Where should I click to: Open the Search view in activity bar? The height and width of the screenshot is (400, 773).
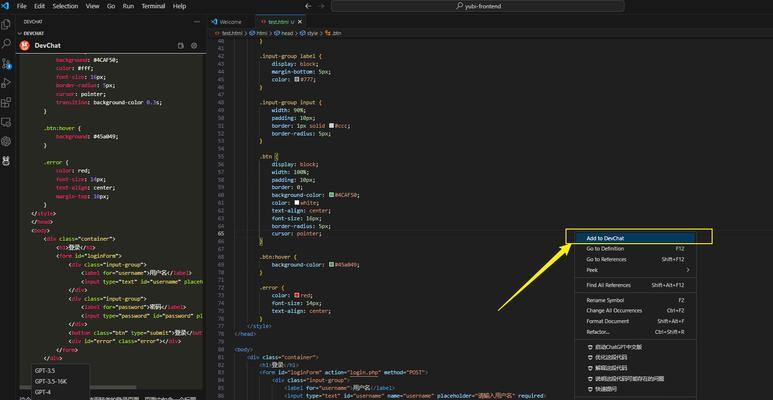pyautogui.click(x=6, y=43)
